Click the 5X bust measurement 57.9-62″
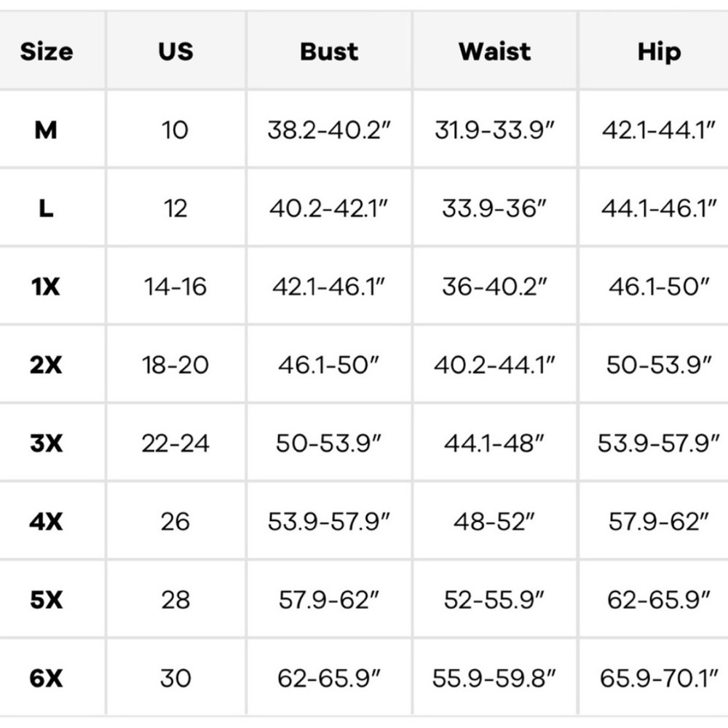This screenshot has width=728, height=728. click(x=329, y=600)
